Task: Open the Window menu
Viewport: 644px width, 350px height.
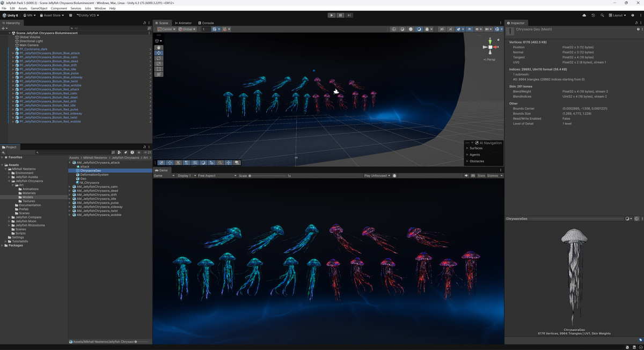Action: (x=100, y=9)
